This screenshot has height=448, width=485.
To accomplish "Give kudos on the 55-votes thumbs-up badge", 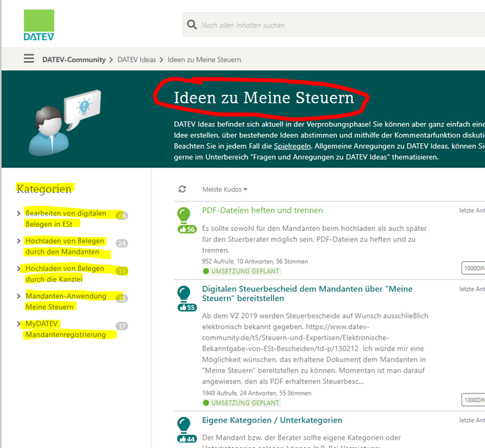I will pyautogui.click(x=187, y=308).
